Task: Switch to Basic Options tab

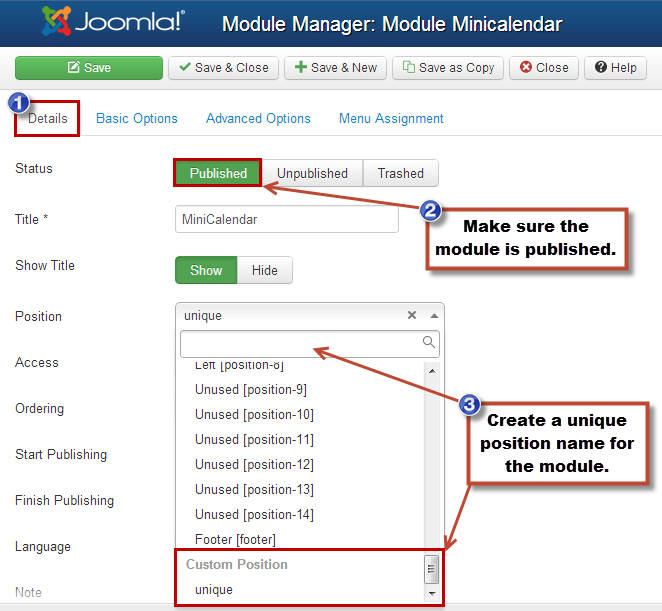Action: click(x=137, y=119)
